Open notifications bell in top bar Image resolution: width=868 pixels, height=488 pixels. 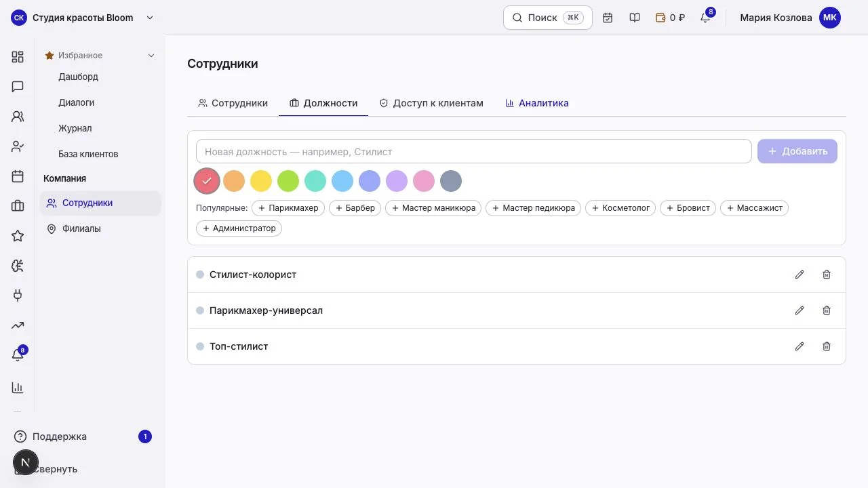[x=706, y=17]
